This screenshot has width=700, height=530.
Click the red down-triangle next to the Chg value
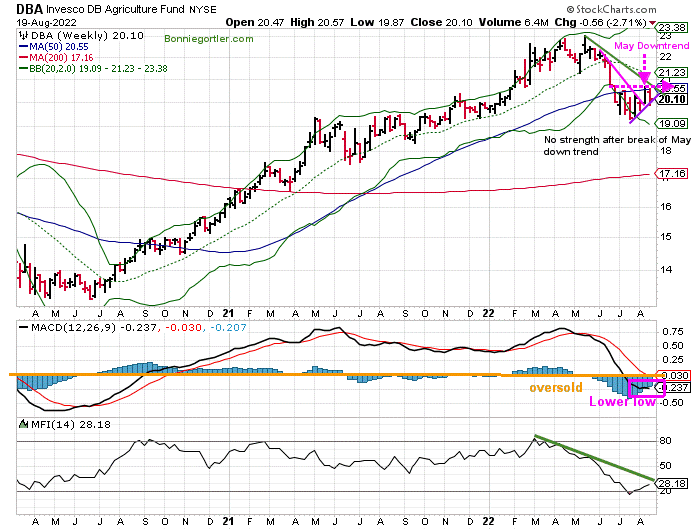[x=652, y=22]
